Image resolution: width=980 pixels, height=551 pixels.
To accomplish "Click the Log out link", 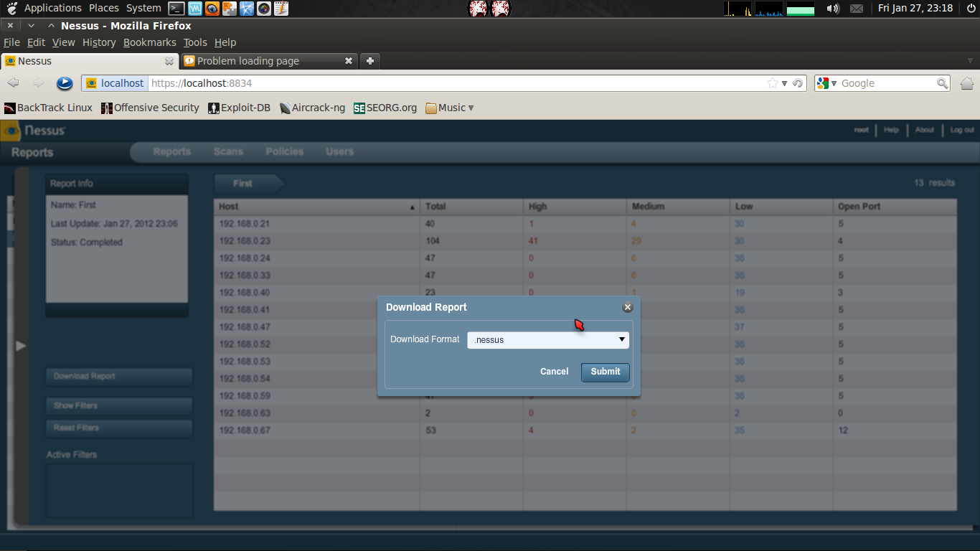I will tap(962, 130).
